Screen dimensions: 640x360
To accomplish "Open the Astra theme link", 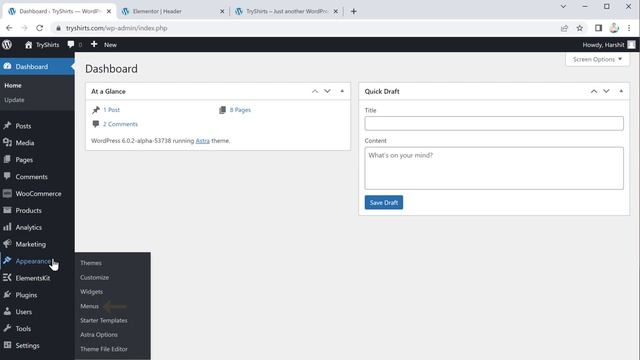I will (x=202, y=140).
